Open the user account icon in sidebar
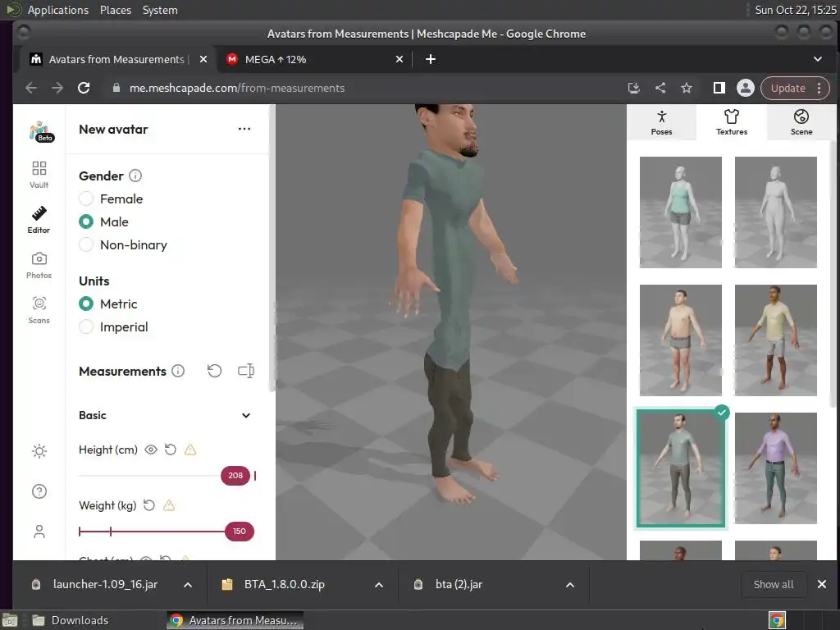This screenshot has height=630, width=840. 39,532
